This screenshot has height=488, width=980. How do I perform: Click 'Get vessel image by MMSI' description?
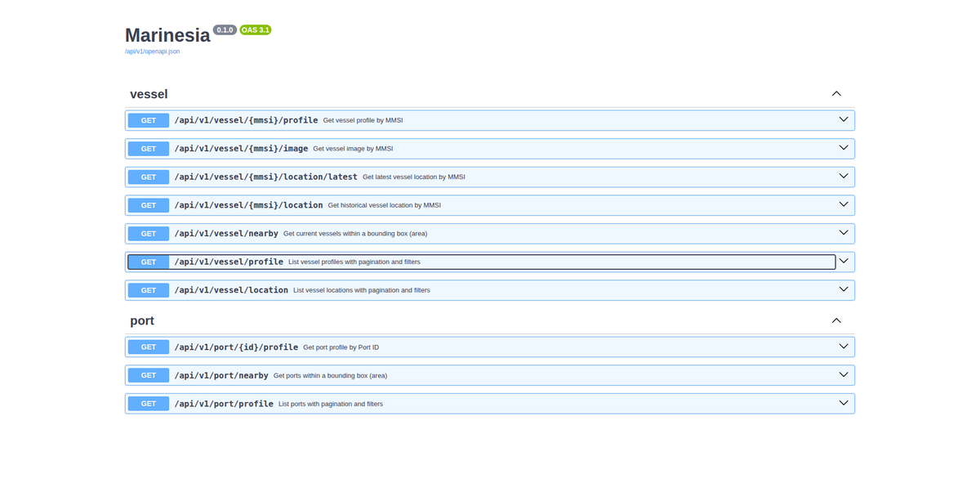[353, 149]
